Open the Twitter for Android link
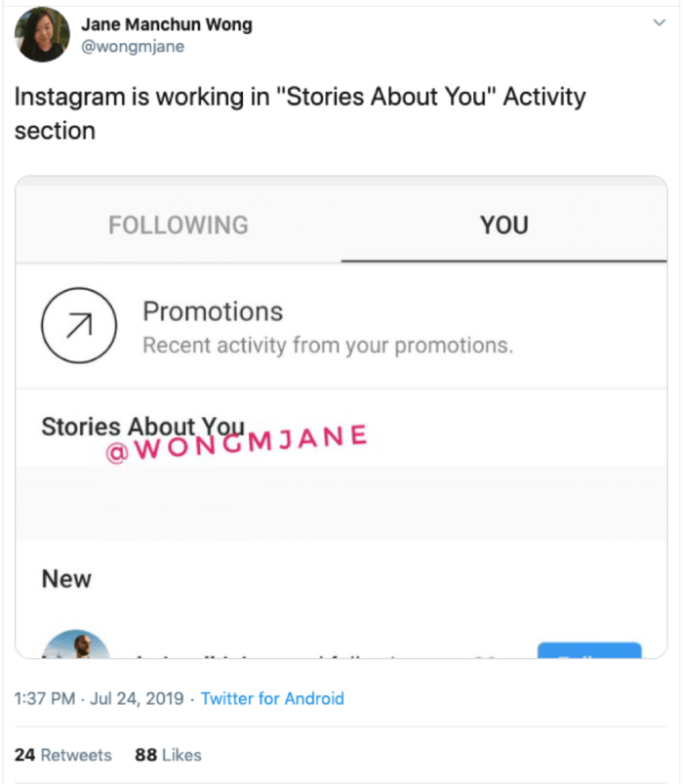Viewport: 683px width, 784px height. tap(277, 699)
